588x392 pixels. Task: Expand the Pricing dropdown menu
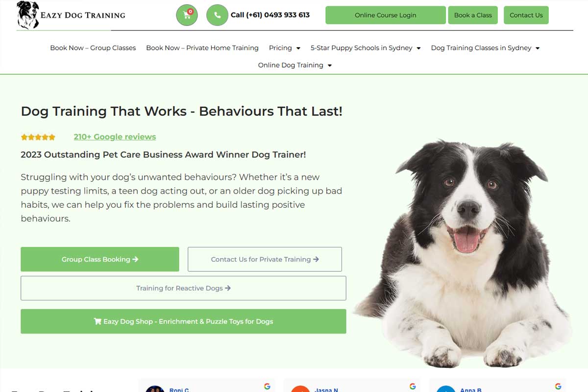pos(285,48)
